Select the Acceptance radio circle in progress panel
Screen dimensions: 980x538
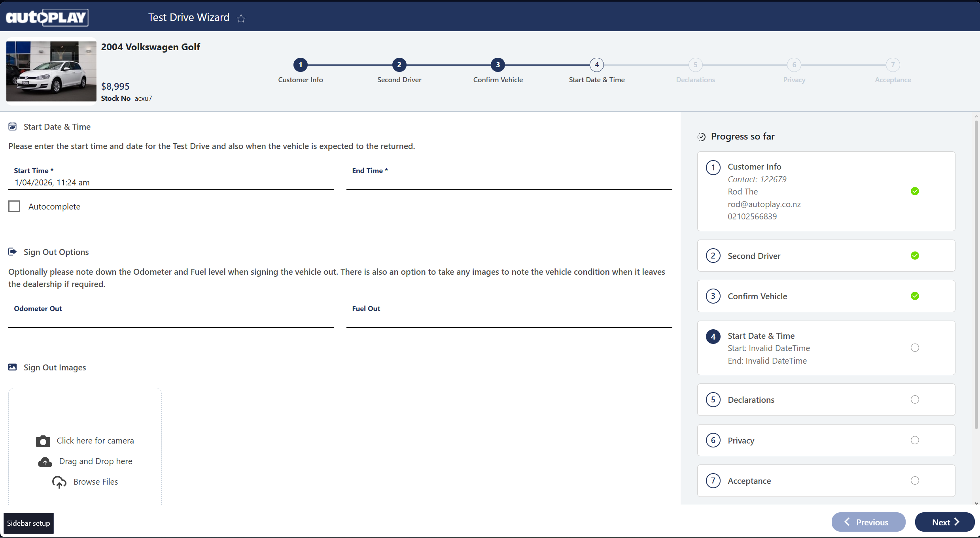tap(914, 481)
